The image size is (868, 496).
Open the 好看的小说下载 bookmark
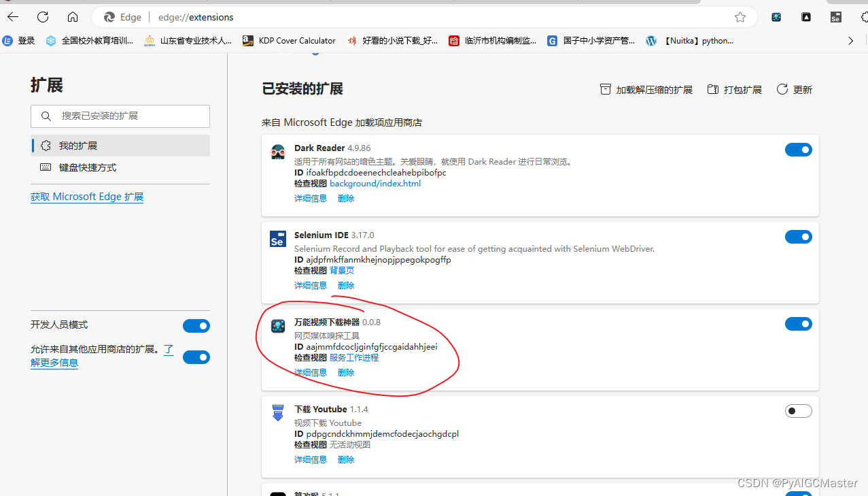(393, 41)
